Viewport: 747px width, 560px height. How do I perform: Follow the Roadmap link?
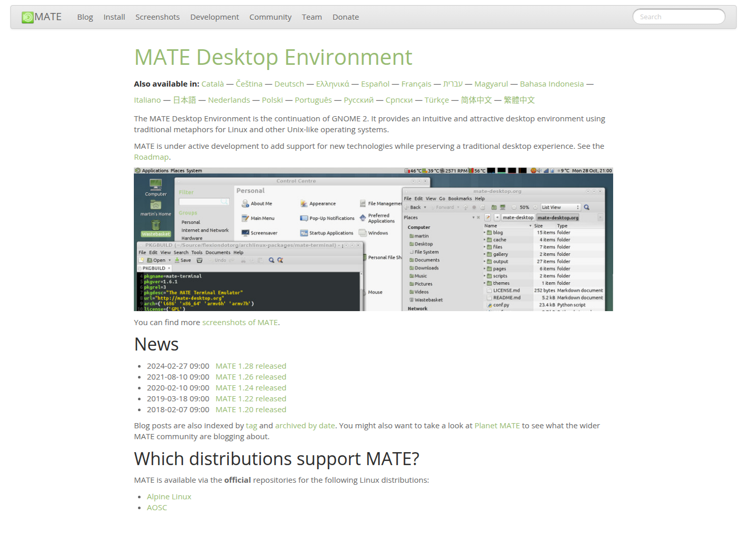151,157
